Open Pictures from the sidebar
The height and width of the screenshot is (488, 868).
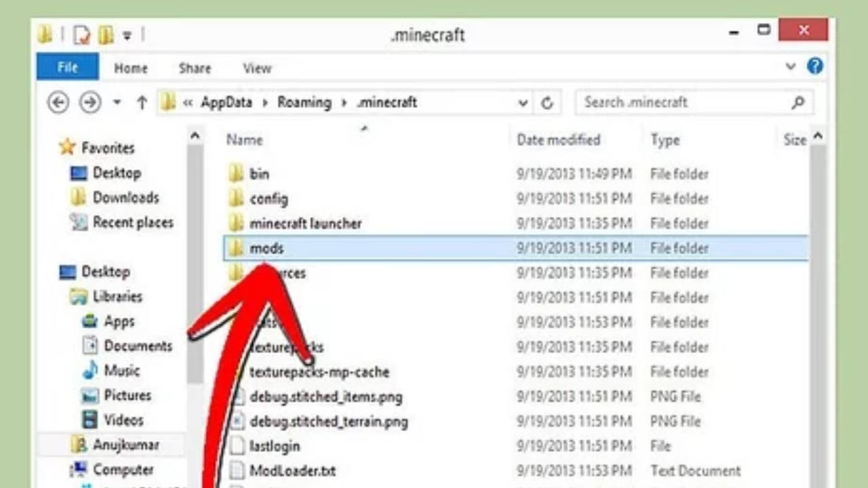pyautogui.click(x=127, y=395)
